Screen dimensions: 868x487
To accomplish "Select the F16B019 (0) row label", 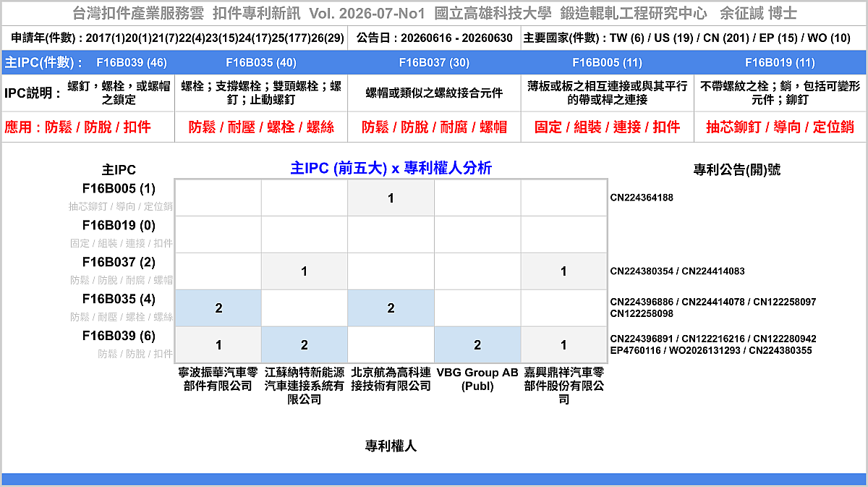I will 119,225.
